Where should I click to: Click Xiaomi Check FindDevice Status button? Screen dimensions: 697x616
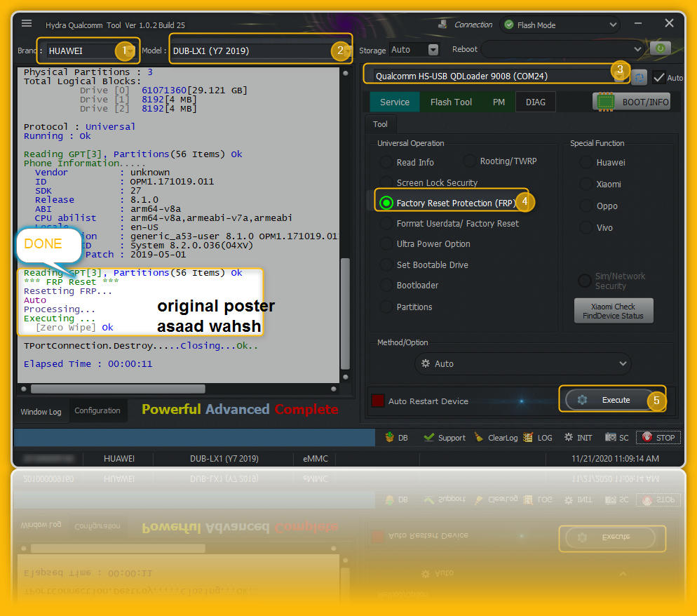614,311
